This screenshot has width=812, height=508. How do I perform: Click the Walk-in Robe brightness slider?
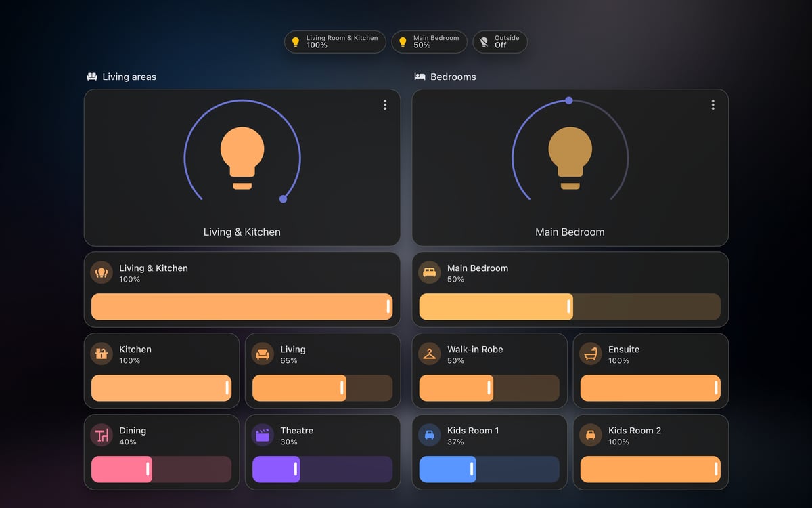tap(489, 388)
